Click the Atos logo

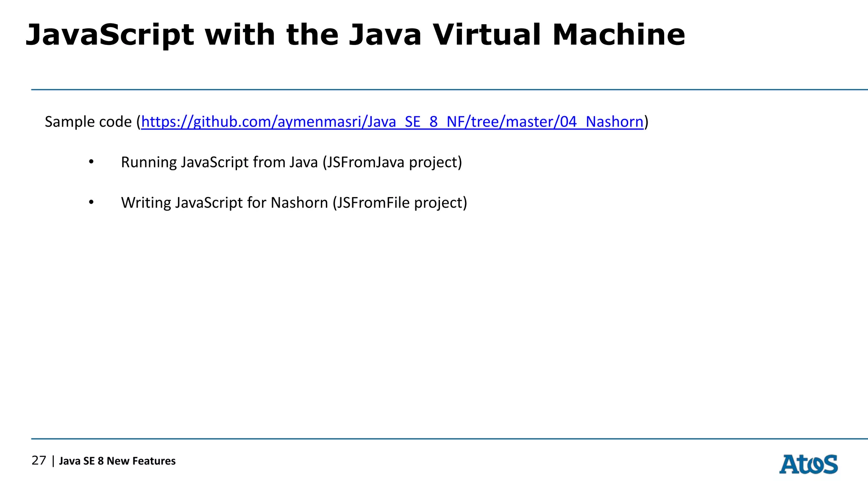tap(808, 464)
